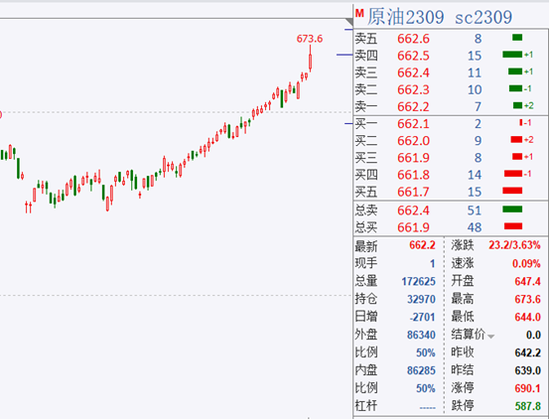Viewport: 550px width, 420px height.
Task: Select the 买五 price 661.7
Action: [x=413, y=192]
